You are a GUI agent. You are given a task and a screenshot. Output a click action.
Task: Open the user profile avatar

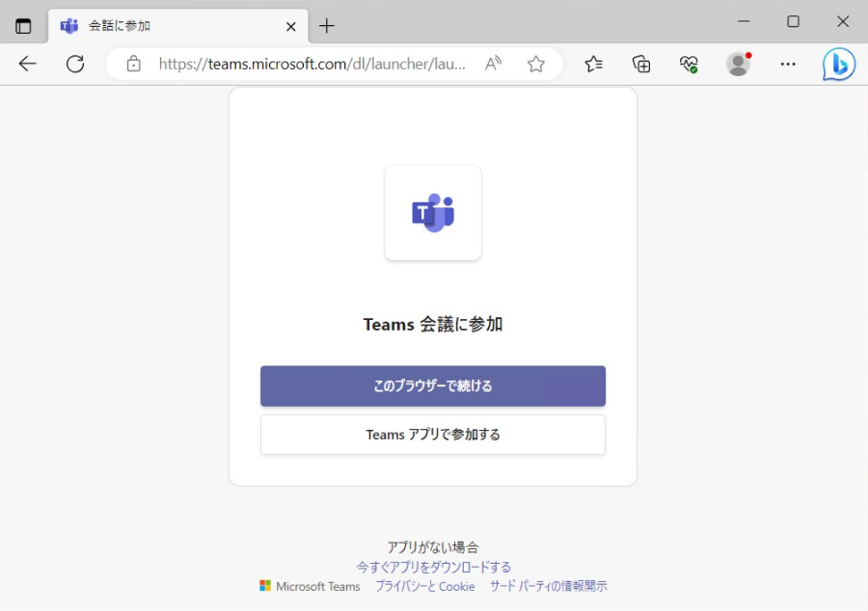(x=738, y=65)
